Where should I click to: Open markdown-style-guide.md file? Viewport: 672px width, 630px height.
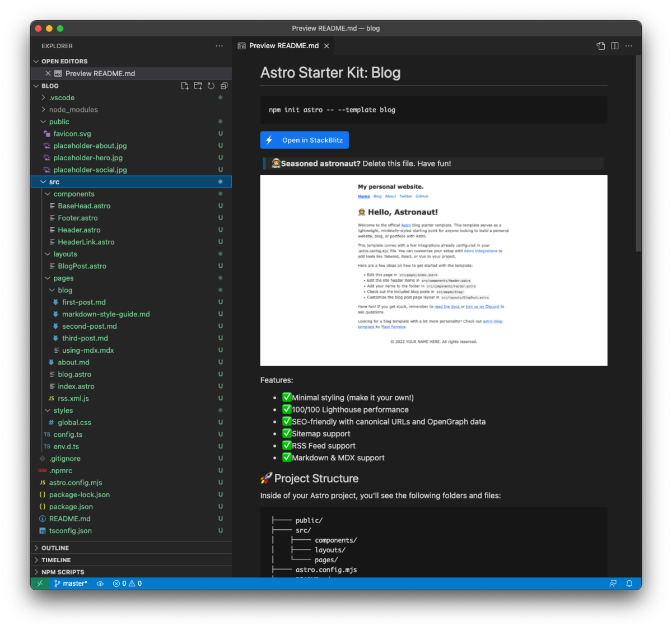tap(131, 314)
